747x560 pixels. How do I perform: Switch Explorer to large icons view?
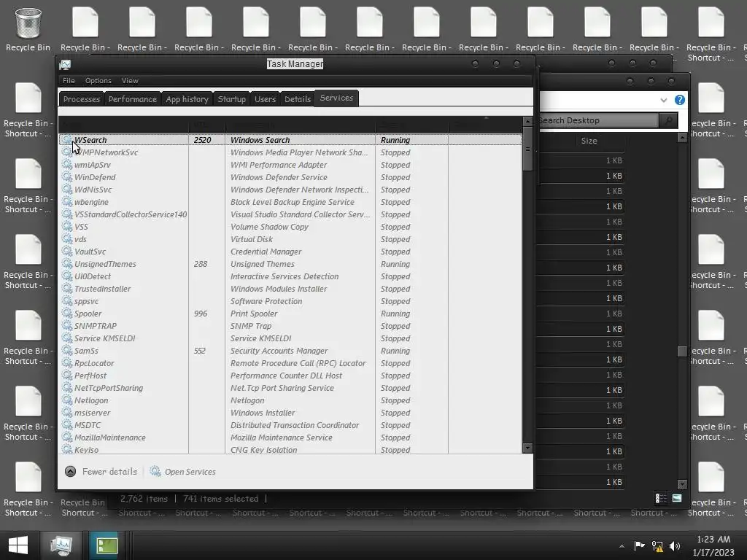click(x=677, y=498)
